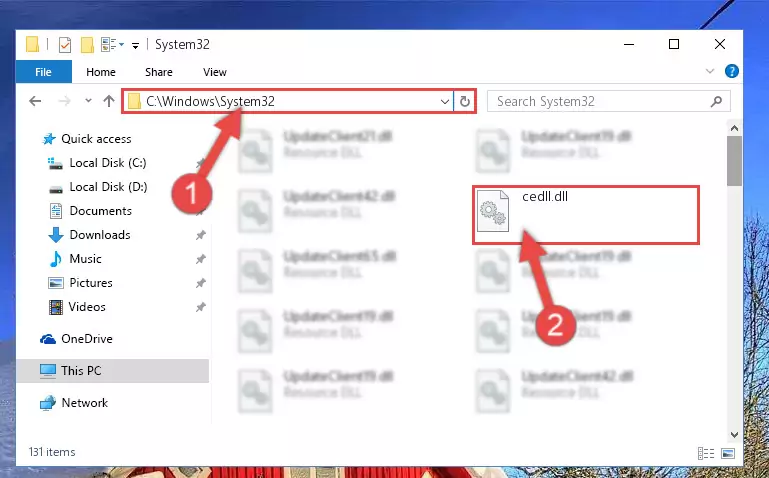Viewport: 769px width, 478px height.
Task: Select the cedll.dll file
Action: click(586, 215)
